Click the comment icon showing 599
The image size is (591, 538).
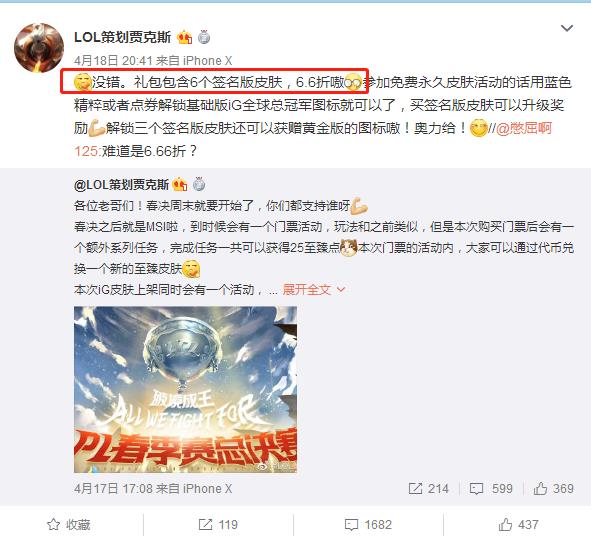(491, 489)
